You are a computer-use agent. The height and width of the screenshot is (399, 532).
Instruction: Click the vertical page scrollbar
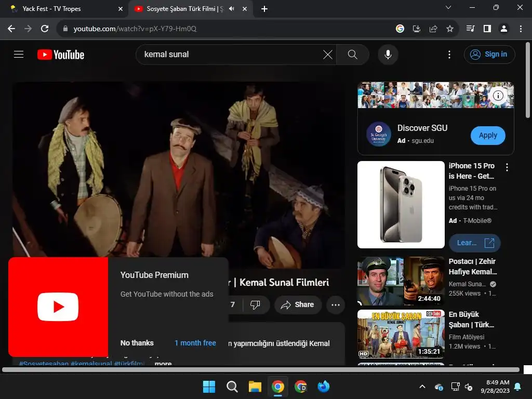coord(528,80)
